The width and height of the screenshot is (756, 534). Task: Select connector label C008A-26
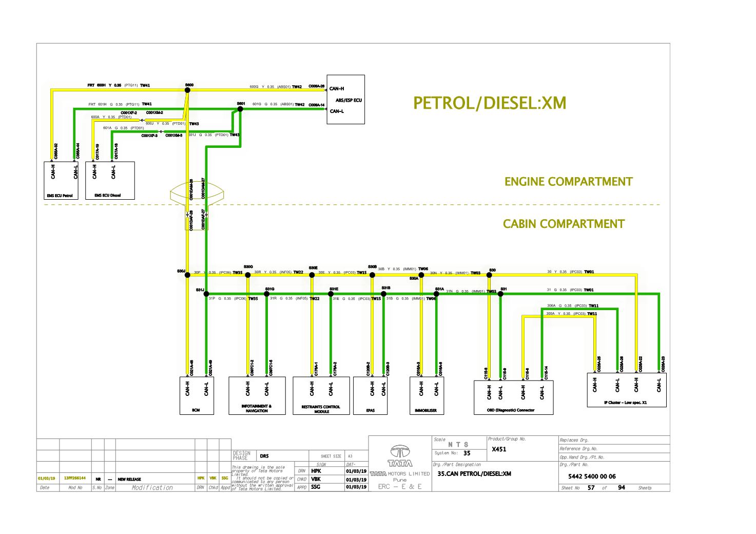click(317, 86)
